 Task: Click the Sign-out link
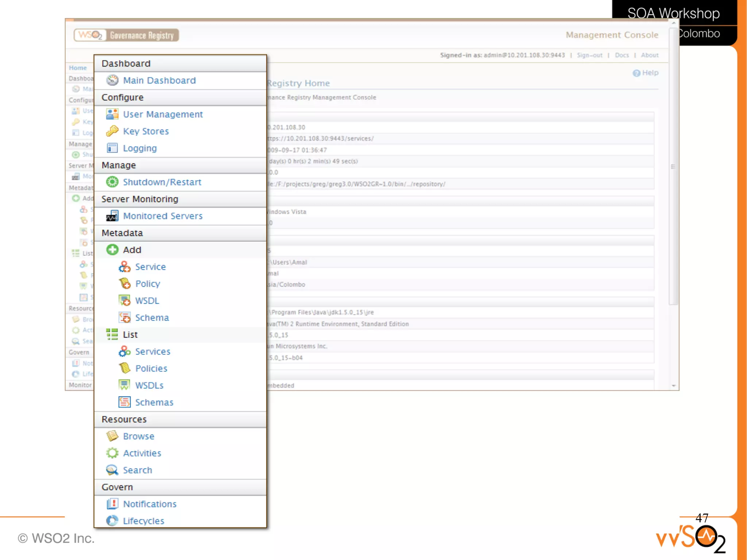(589, 55)
